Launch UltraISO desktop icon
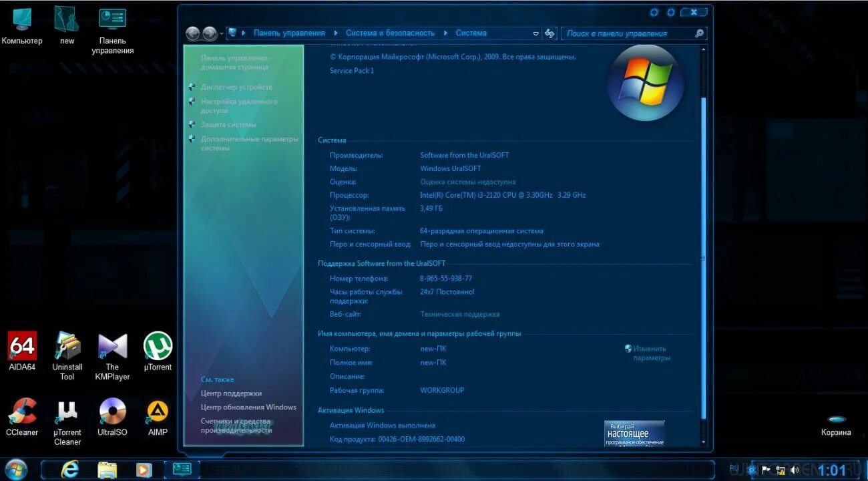 (x=112, y=417)
